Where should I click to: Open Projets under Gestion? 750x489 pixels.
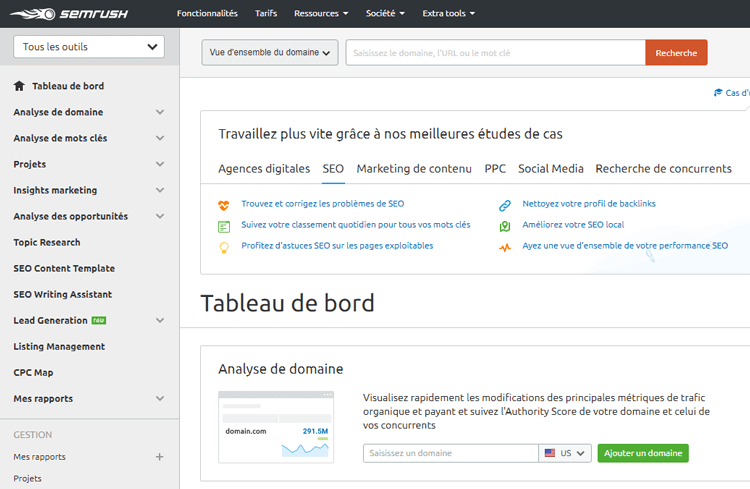click(27, 478)
